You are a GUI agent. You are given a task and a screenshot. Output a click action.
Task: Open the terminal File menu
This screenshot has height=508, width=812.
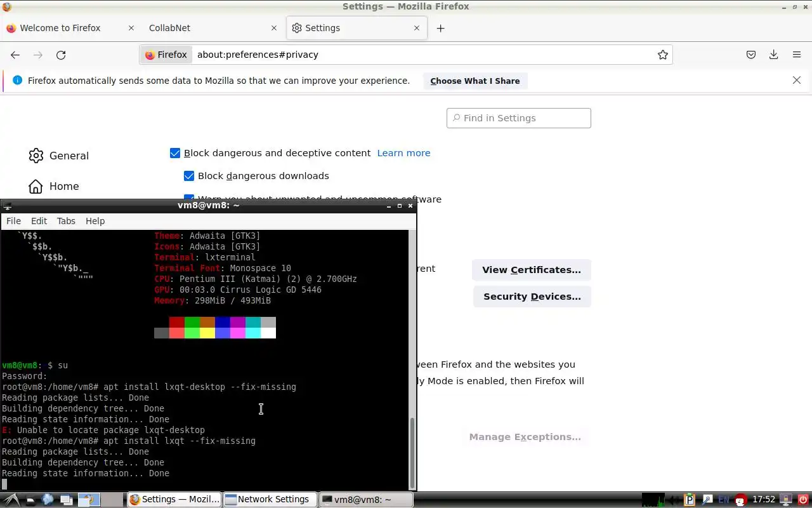(13, 221)
